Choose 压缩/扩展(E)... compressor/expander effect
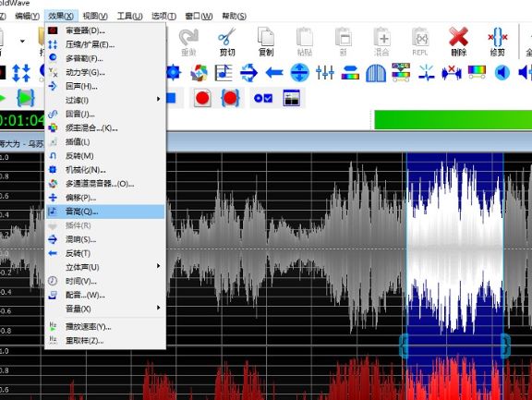532x400 pixels. tap(105, 44)
